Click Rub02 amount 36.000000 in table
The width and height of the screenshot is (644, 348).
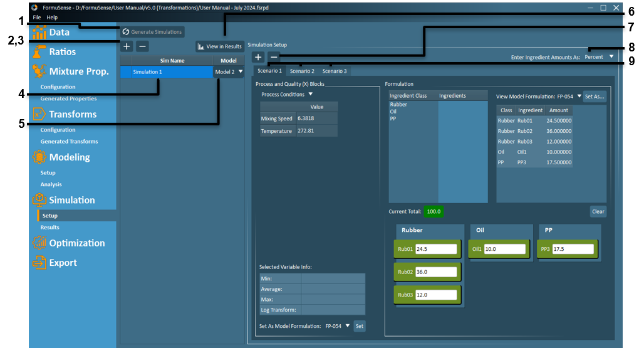[x=559, y=131]
